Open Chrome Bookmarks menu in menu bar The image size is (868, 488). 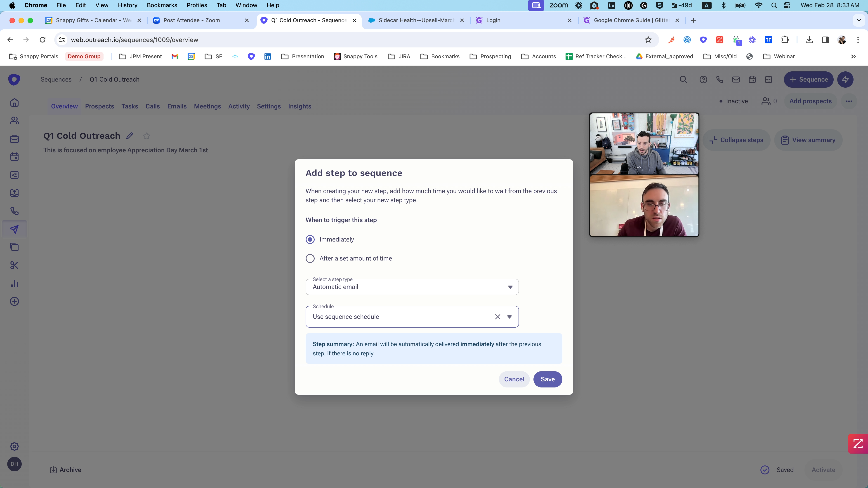tap(162, 5)
